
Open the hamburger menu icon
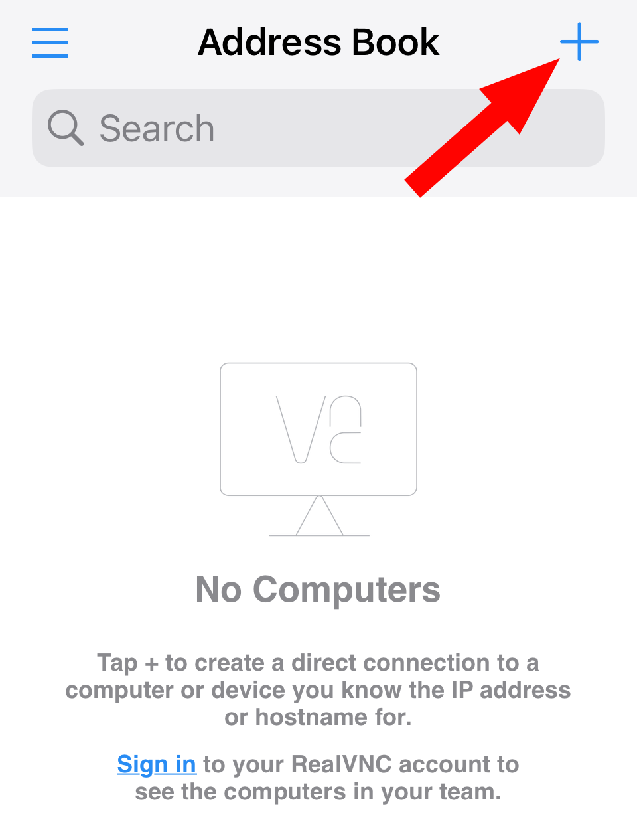click(50, 42)
